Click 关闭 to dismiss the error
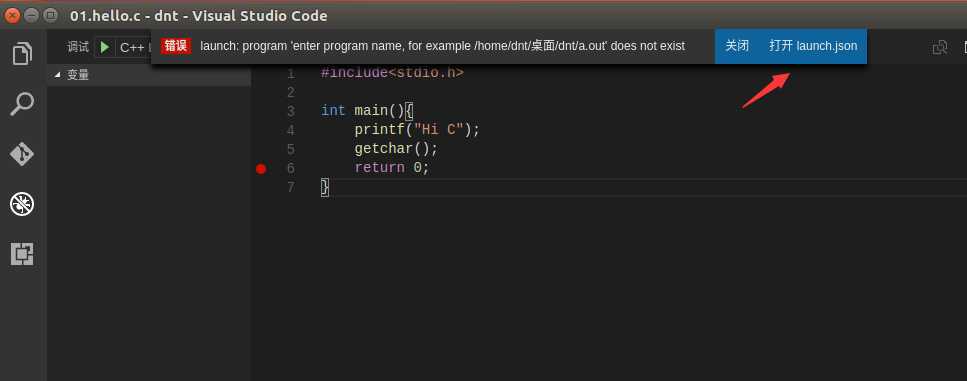 pos(737,46)
